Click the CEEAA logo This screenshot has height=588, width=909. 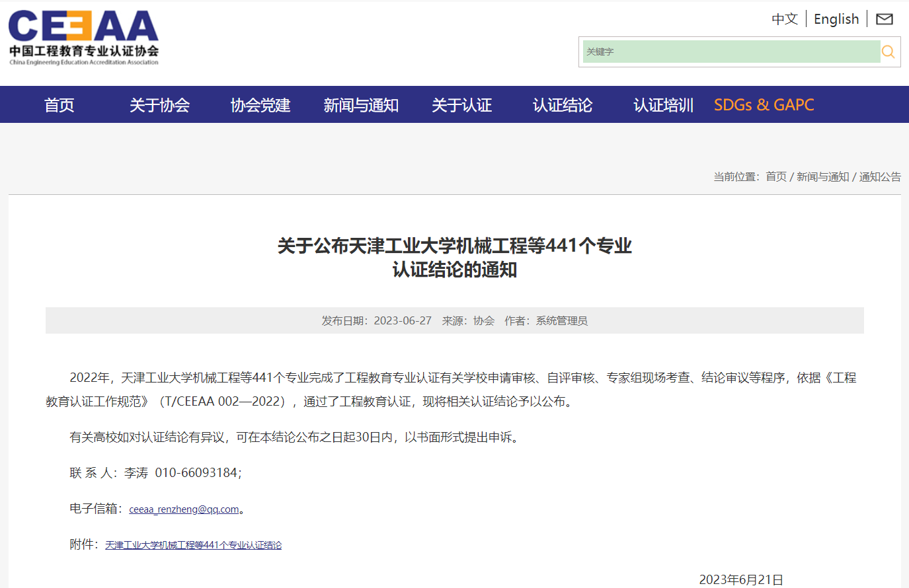coord(83,38)
